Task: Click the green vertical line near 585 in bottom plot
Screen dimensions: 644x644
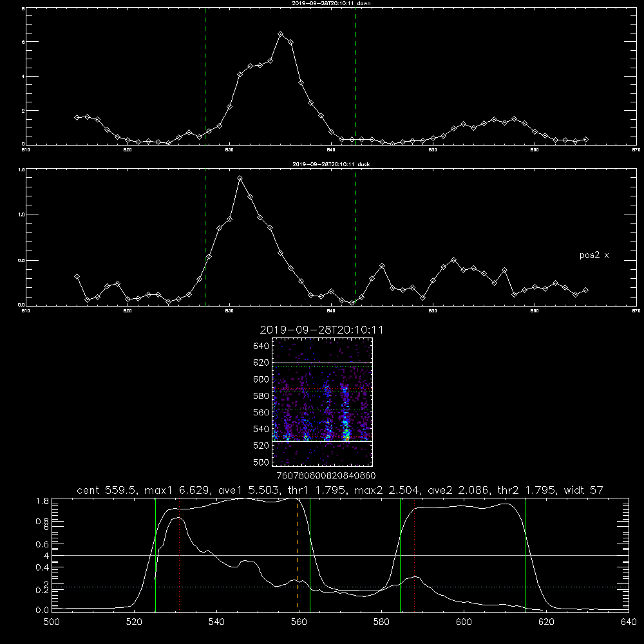Action: 400,554
